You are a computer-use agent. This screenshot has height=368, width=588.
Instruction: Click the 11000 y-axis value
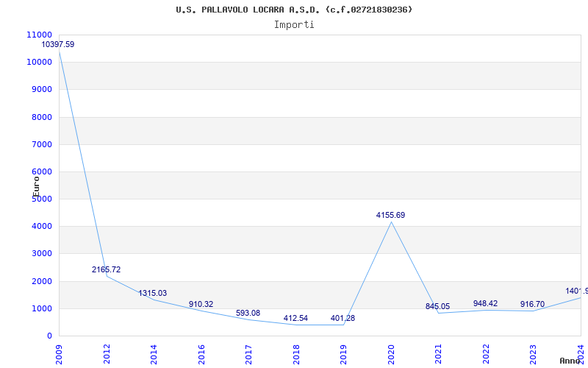tap(40, 35)
